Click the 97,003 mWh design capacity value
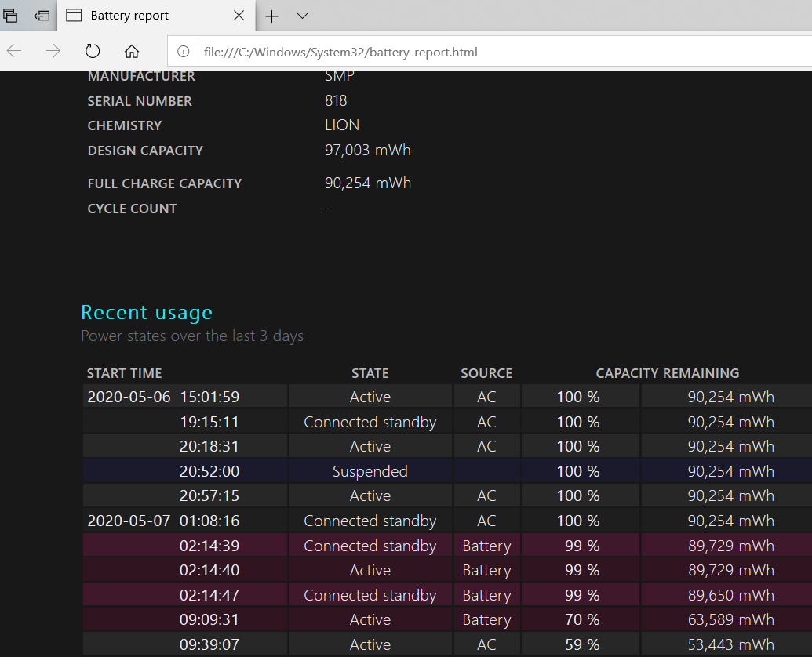The width and height of the screenshot is (812, 657). coord(367,150)
